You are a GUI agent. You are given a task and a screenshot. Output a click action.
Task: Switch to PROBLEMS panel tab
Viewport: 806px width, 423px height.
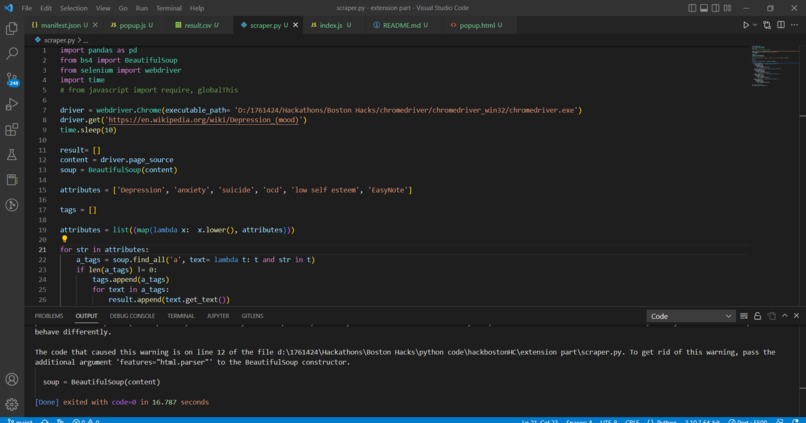[49, 316]
